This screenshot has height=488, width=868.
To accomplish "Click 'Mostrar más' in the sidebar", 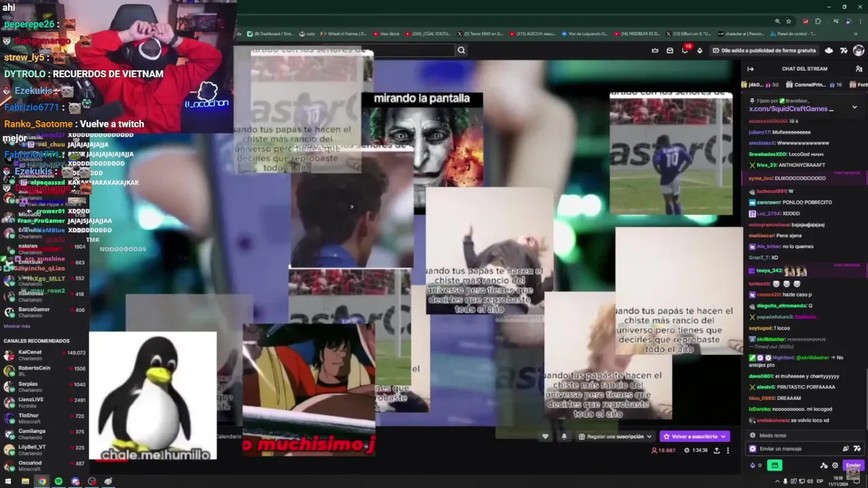I will [17, 326].
